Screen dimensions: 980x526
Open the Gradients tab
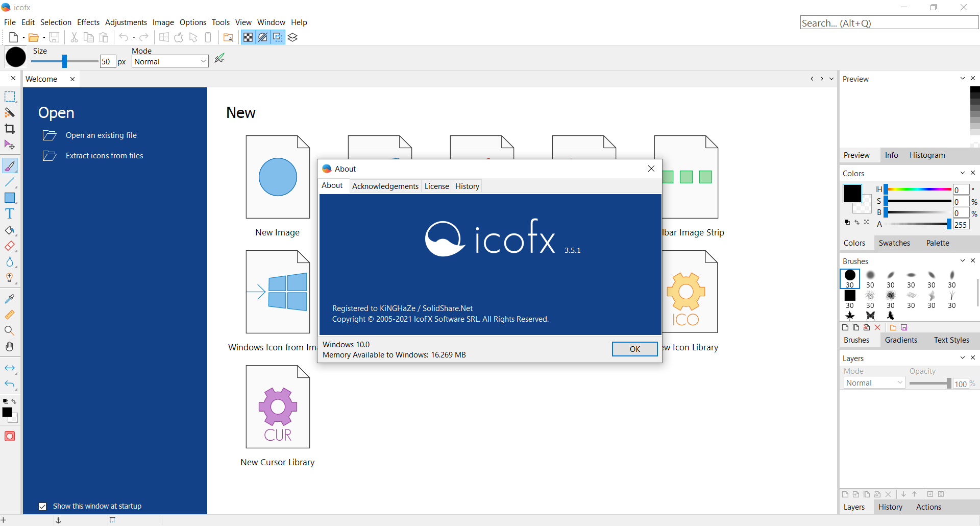901,340
